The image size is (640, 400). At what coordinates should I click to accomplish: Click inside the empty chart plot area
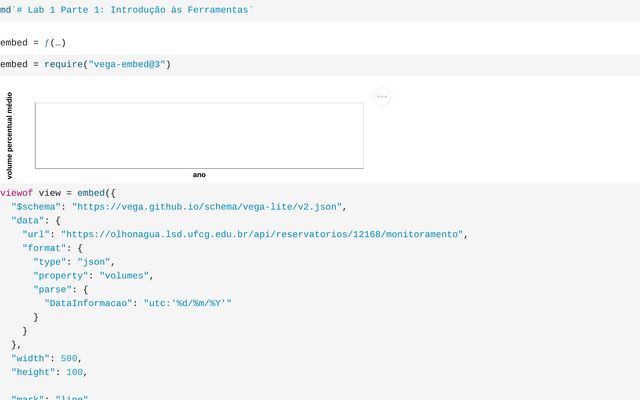pyautogui.click(x=199, y=135)
